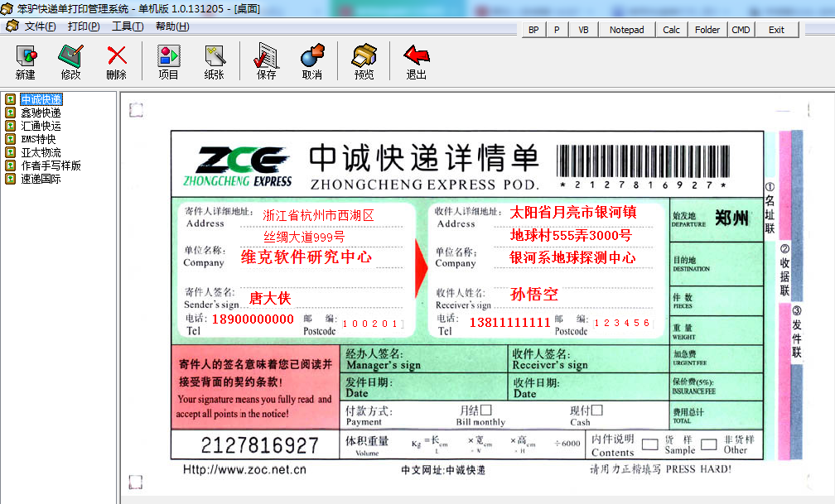Image resolution: width=835 pixels, height=504 pixels.
Task: Click sender company 维克软件研究中心
Action: [x=306, y=257]
